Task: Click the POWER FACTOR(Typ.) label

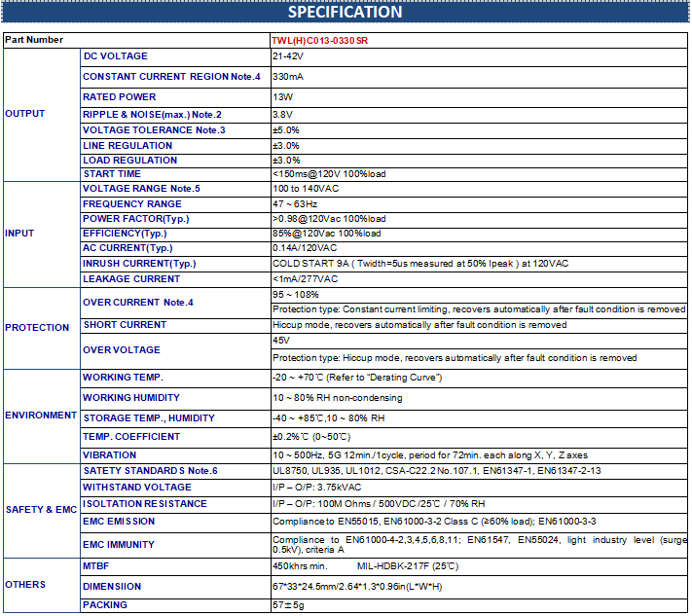Action: tap(135, 219)
